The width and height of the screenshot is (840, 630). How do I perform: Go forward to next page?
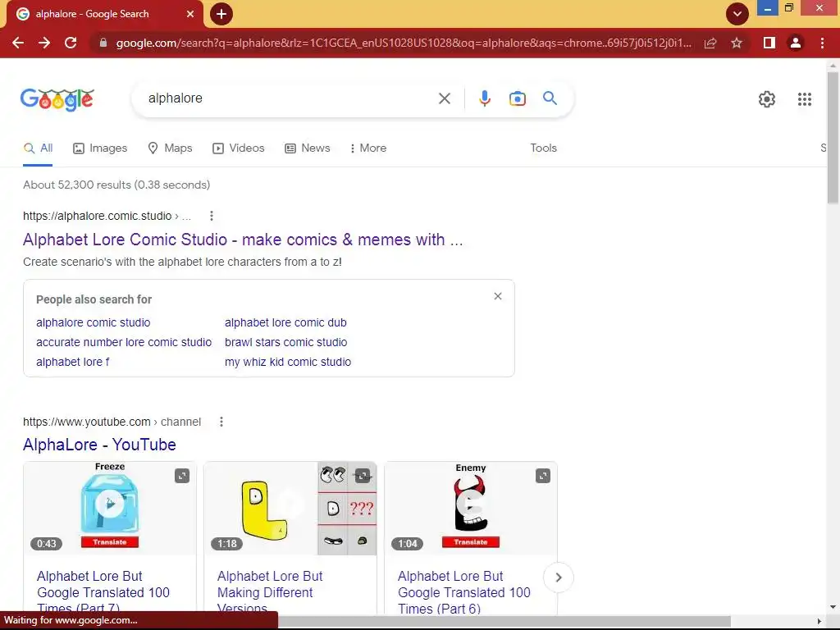pyautogui.click(x=44, y=43)
